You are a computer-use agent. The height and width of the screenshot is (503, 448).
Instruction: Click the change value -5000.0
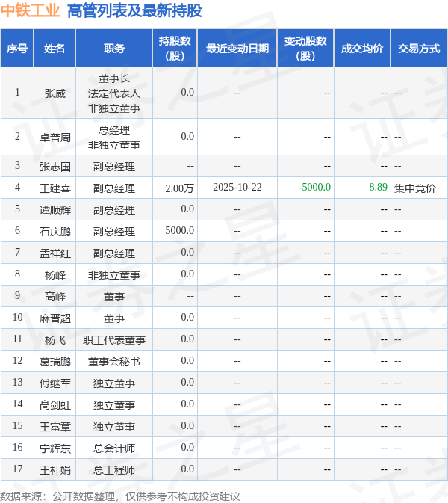point(314,188)
